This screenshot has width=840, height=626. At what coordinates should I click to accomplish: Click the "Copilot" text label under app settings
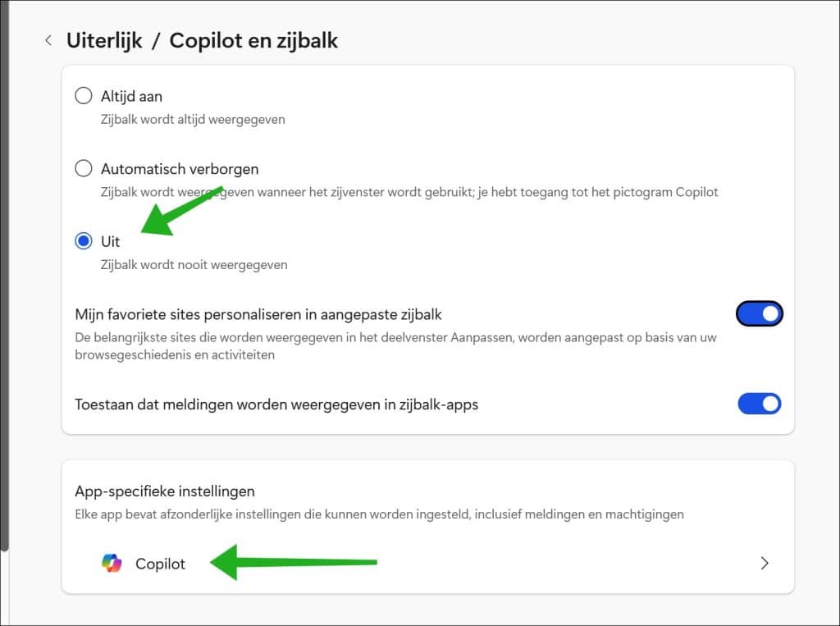pyautogui.click(x=160, y=563)
